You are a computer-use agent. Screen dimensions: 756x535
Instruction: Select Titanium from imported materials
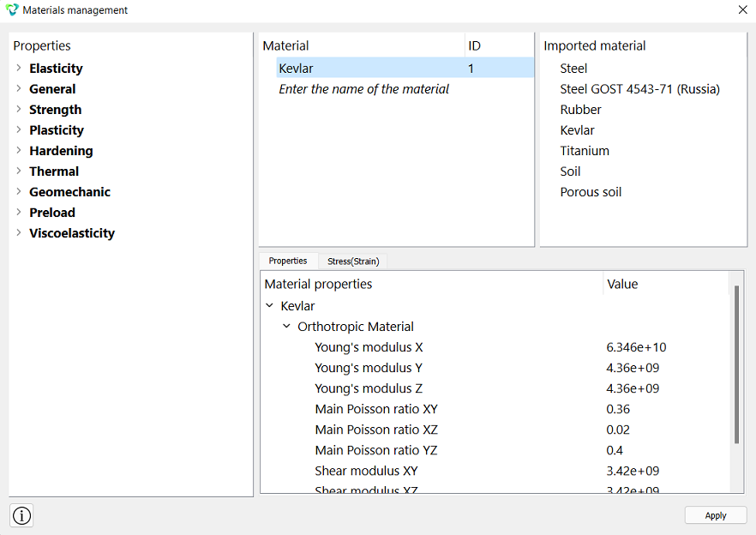click(x=585, y=151)
